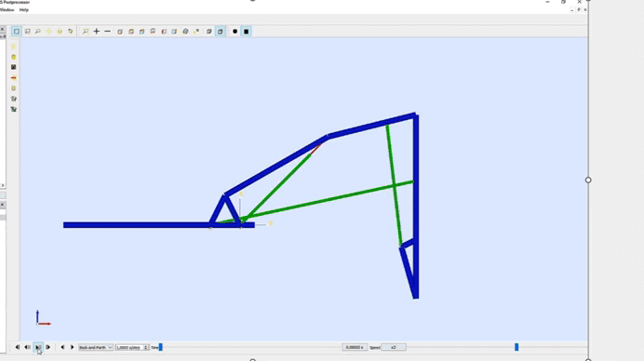This screenshot has height=361, width=644.
Task: Click the magnifier zoom tool
Action: pyautogui.click(x=38, y=32)
